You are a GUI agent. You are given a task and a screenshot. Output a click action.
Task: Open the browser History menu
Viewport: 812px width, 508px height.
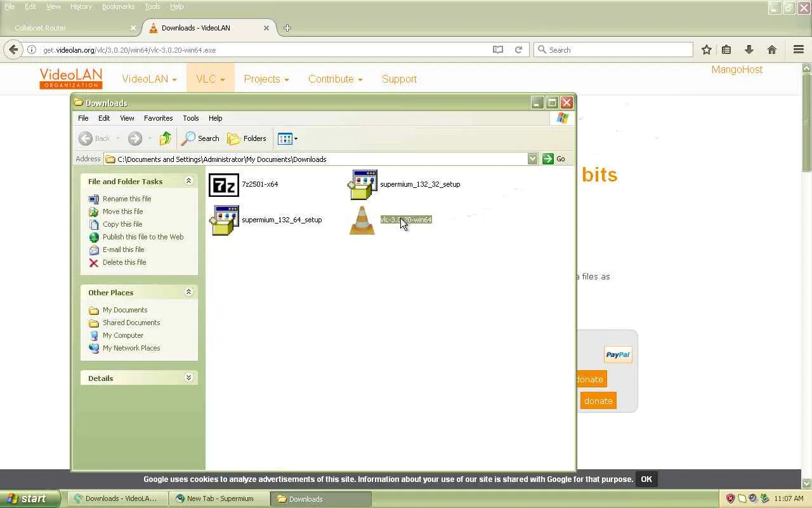coord(81,6)
